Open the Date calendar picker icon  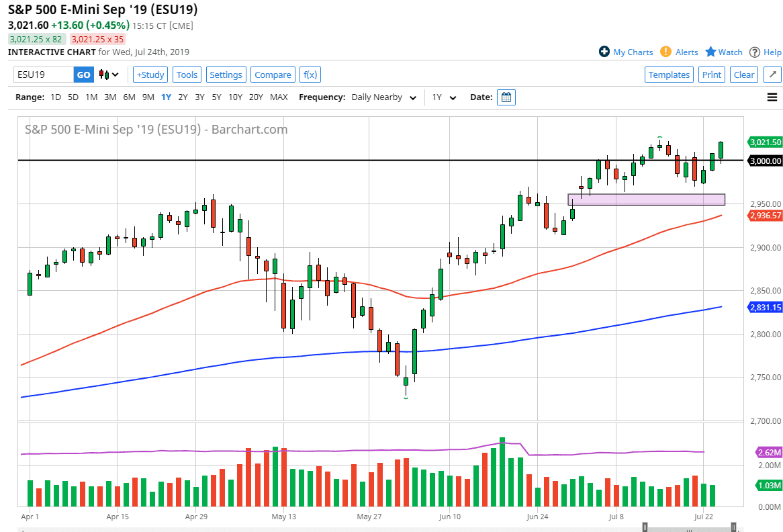coord(506,97)
